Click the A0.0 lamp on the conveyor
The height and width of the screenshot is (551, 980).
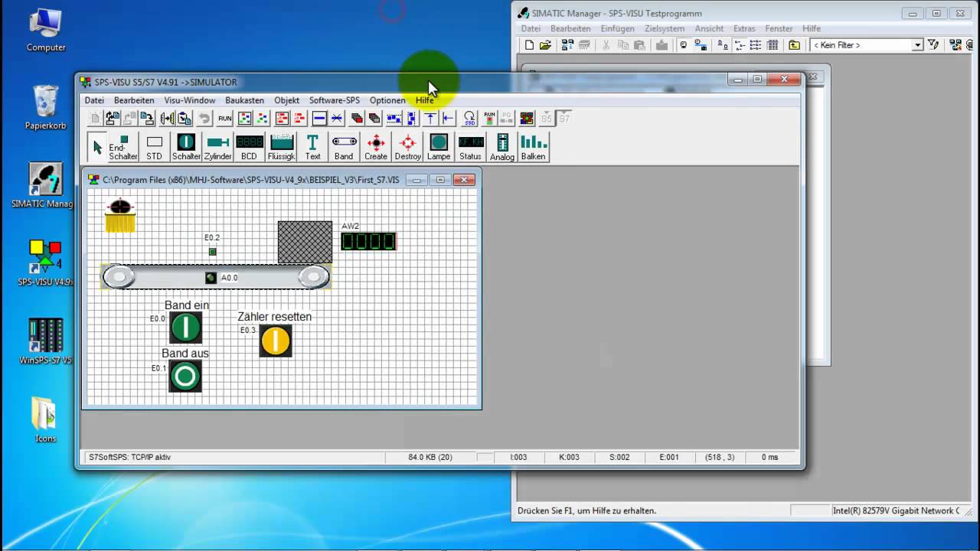click(211, 278)
